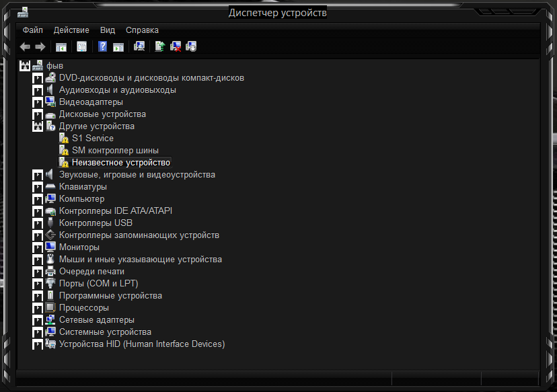Click Uninstall device icon with red X

point(176,46)
